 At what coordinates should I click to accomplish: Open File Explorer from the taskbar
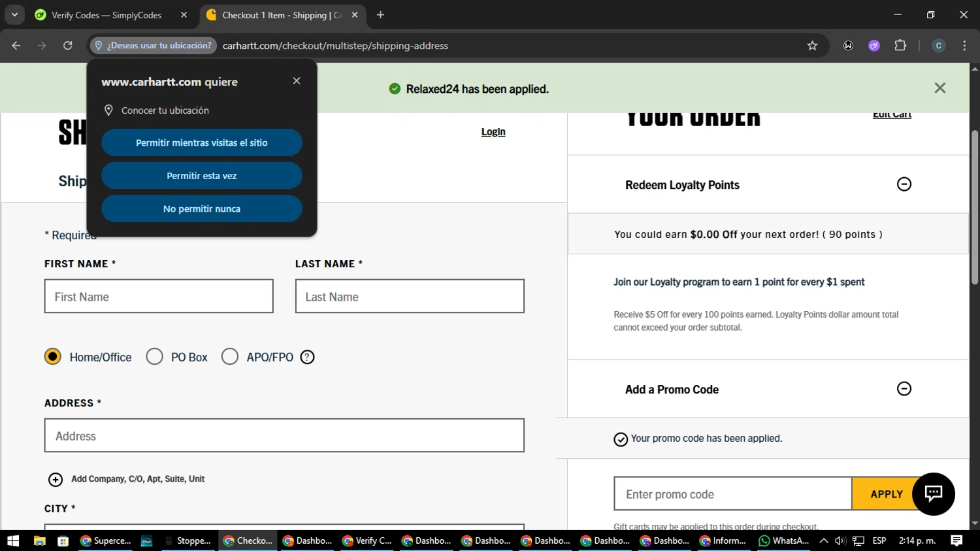(x=39, y=541)
